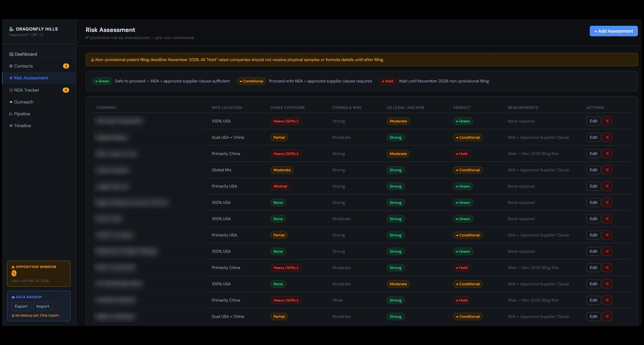Export the data backup
This screenshot has height=345, width=644.
21,306
